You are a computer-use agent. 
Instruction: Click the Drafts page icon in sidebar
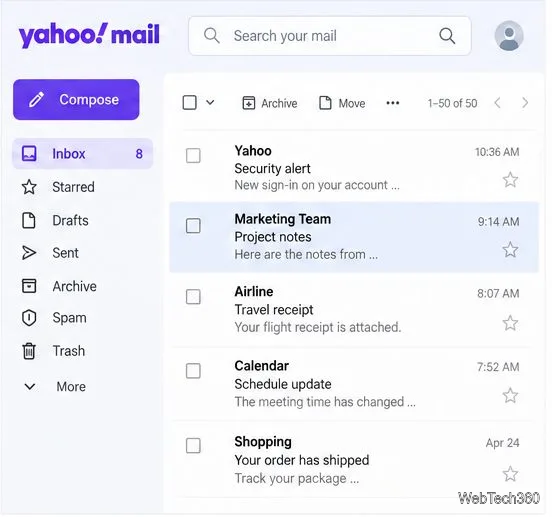29,221
